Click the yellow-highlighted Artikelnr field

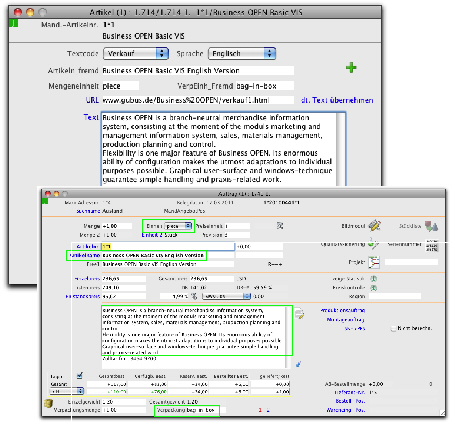[x=168, y=246]
